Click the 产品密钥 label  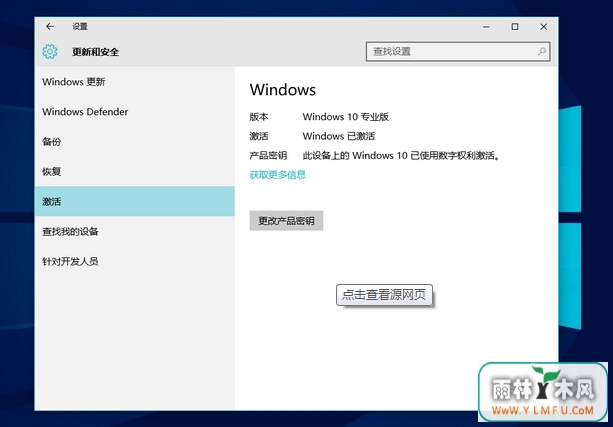pos(268,156)
